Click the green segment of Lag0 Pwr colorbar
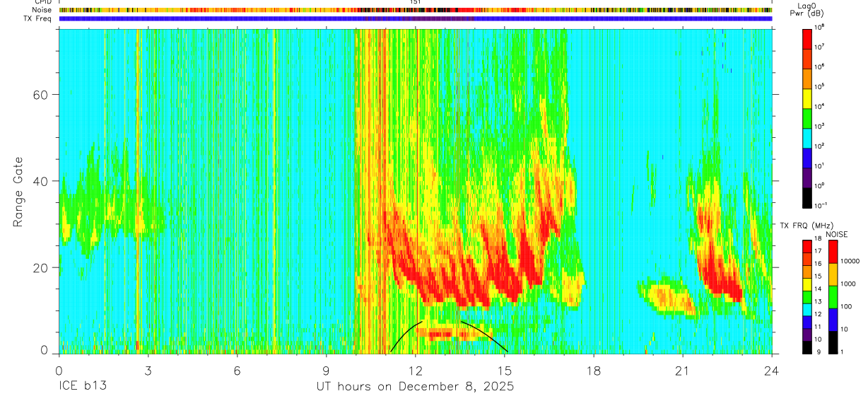The width and height of the screenshot is (868, 401). (808, 117)
